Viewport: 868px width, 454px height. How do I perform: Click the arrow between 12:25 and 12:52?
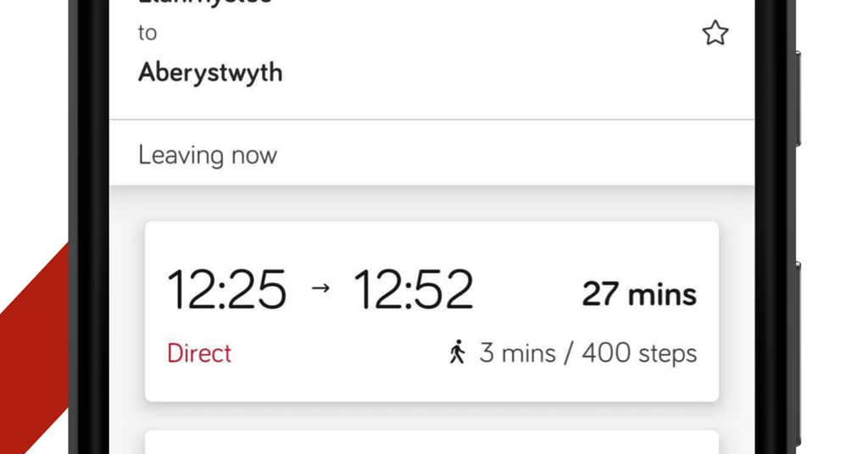pos(320,287)
